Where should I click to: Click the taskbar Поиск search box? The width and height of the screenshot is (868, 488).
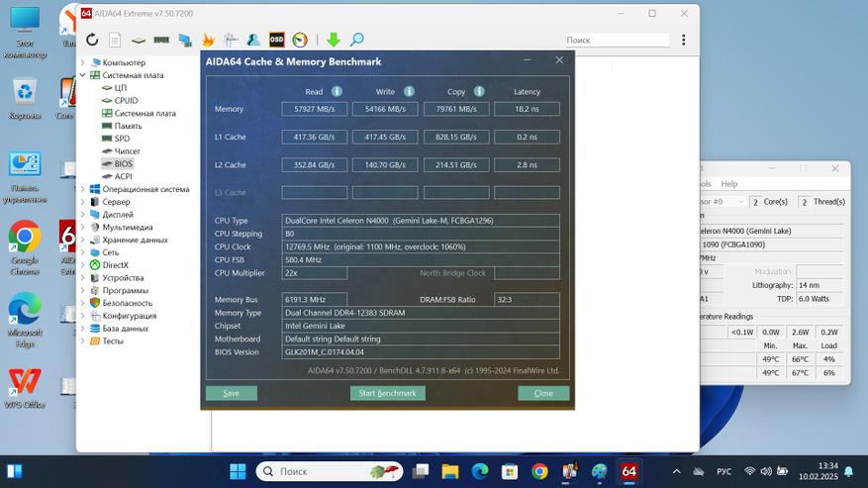click(x=330, y=472)
